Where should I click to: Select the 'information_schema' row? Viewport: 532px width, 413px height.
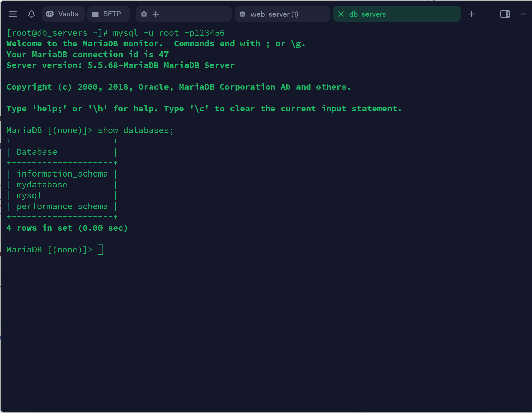[x=62, y=174]
